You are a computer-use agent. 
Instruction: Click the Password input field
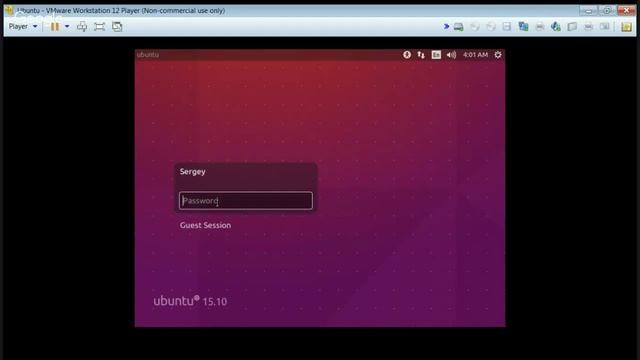(246, 201)
